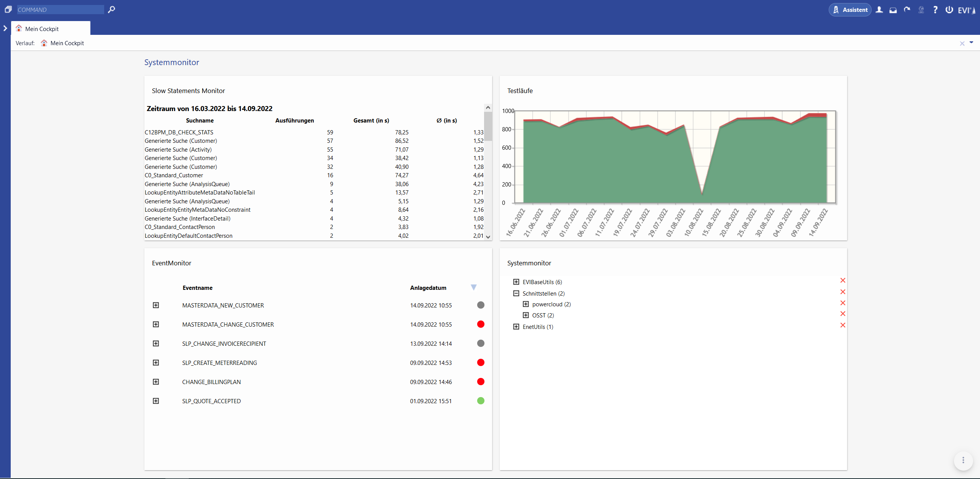Focus the COMMAND input field

[x=60, y=10]
